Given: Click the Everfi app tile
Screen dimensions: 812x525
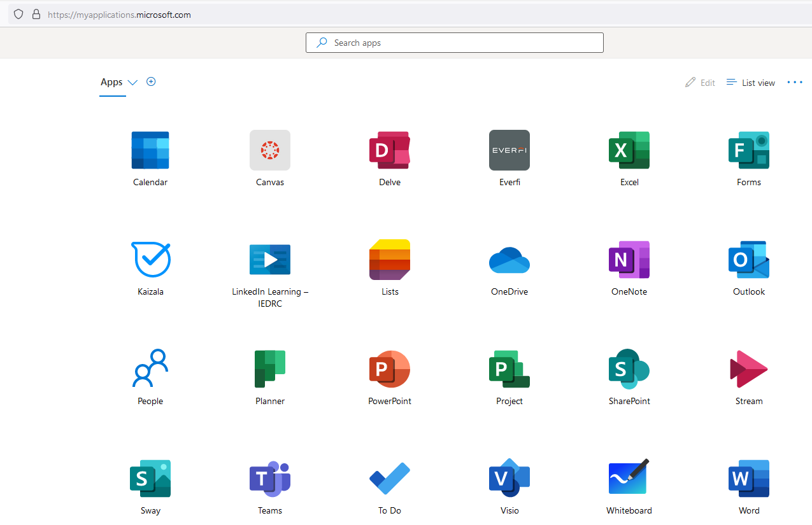Looking at the screenshot, I should [509, 150].
